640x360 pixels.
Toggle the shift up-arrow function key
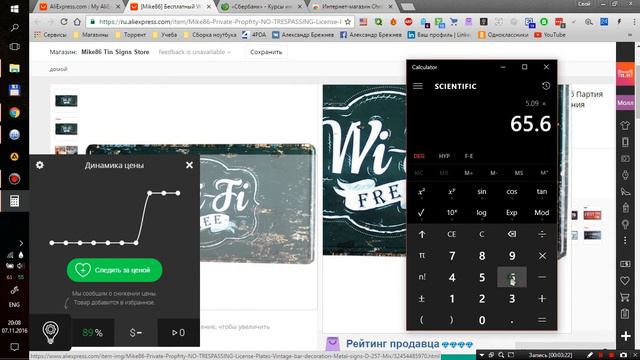point(422,234)
